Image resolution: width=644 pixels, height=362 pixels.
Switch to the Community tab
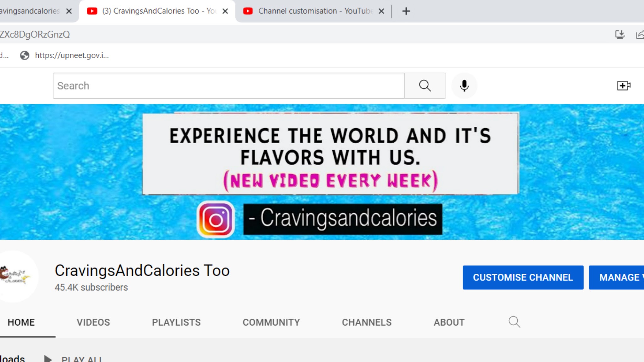[x=271, y=322]
